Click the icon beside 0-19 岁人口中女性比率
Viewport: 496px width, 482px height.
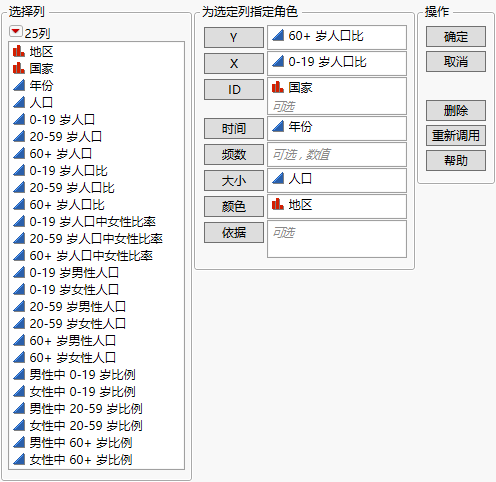coord(19,222)
